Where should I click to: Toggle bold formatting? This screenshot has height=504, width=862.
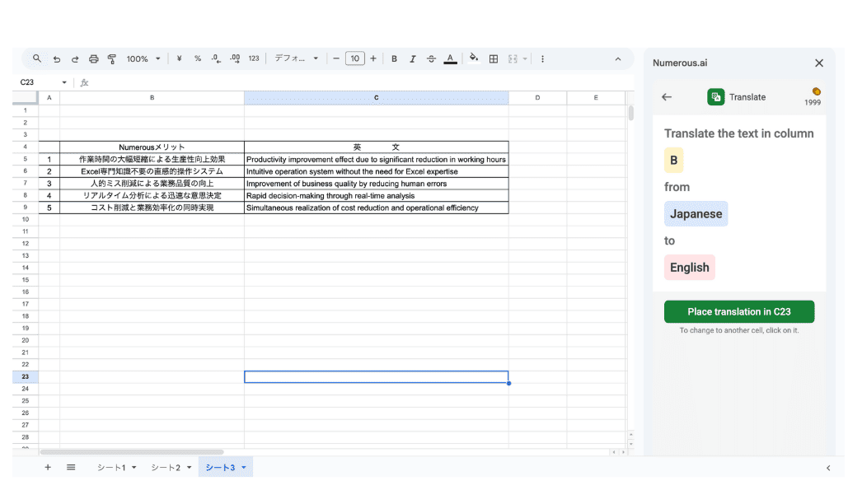(394, 58)
